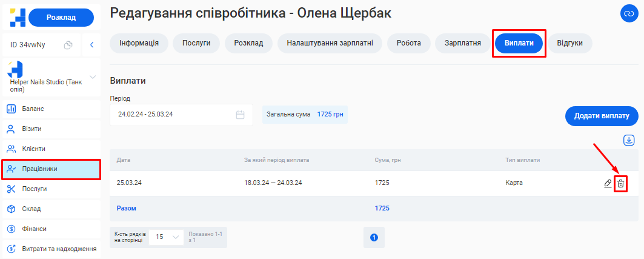Edit the payment using pencil icon

click(x=608, y=183)
